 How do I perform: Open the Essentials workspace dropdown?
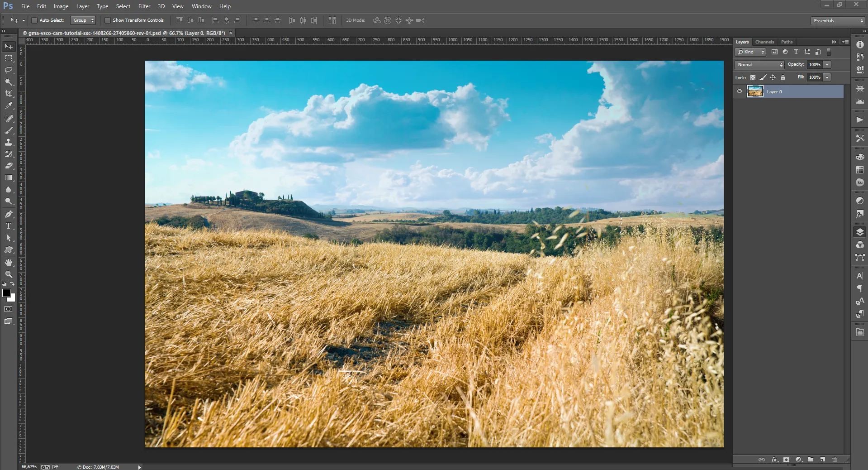[x=838, y=21]
